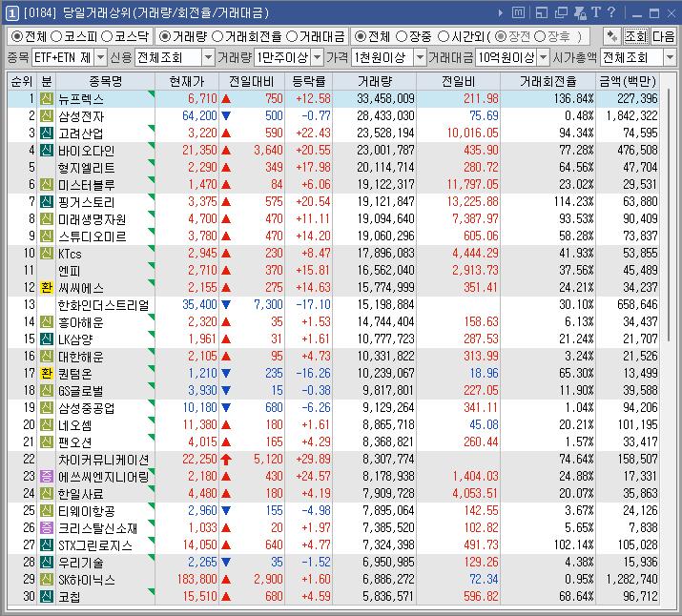682x616 pixels.
Task: Click volume value 33,458,009
Action: point(385,98)
